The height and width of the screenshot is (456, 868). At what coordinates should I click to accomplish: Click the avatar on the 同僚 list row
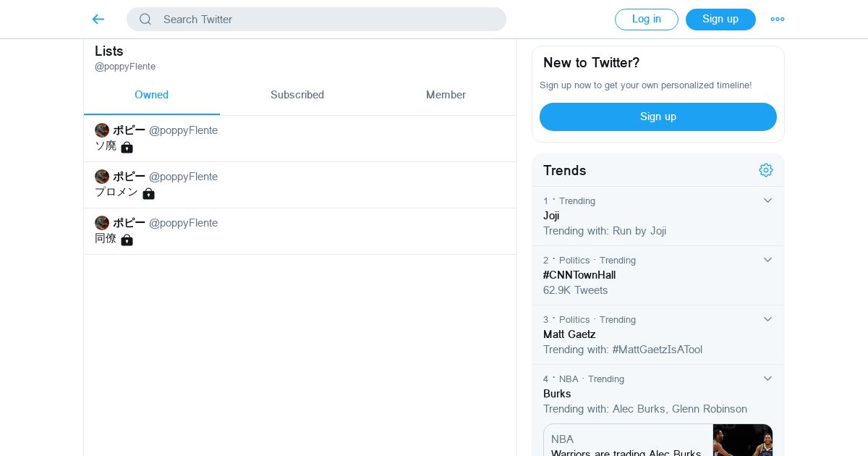[x=102, y=223]
